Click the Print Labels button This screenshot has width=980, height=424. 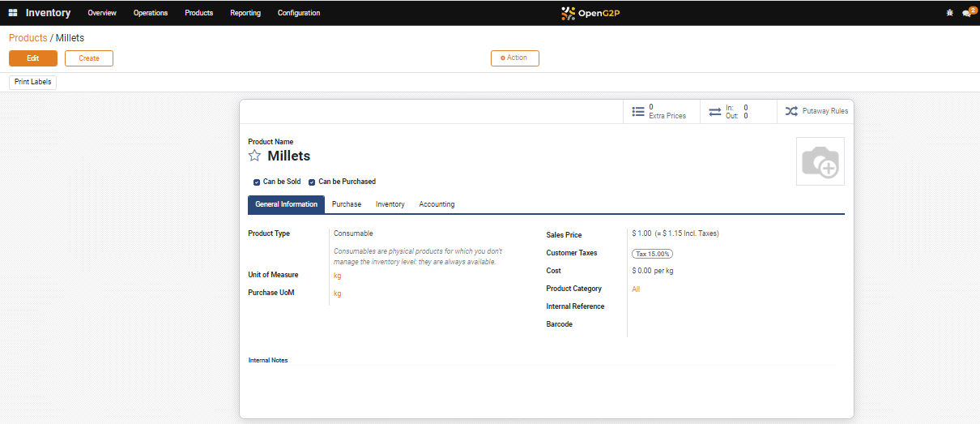pyautogui.click(x=33, y=83)
